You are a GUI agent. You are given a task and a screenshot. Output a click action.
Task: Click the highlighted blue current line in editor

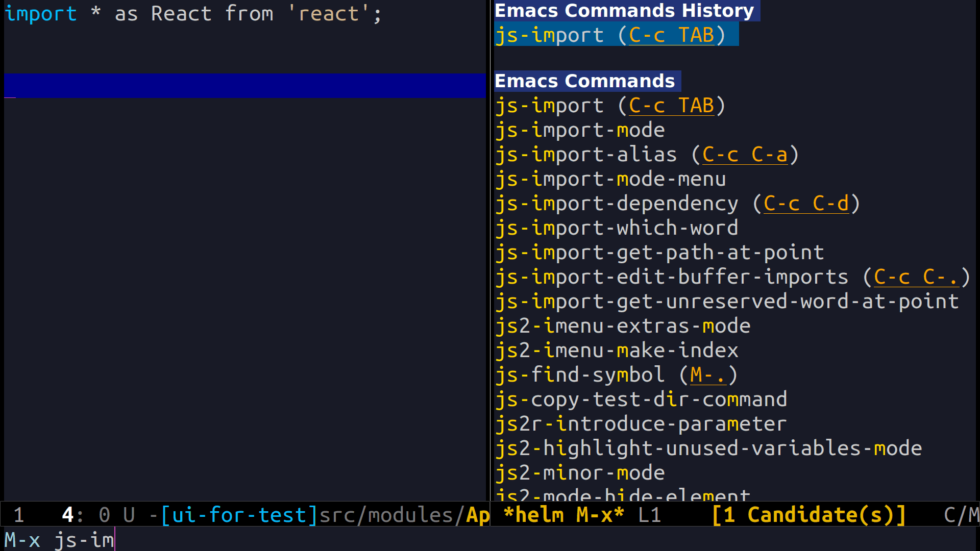click(245, 85)
